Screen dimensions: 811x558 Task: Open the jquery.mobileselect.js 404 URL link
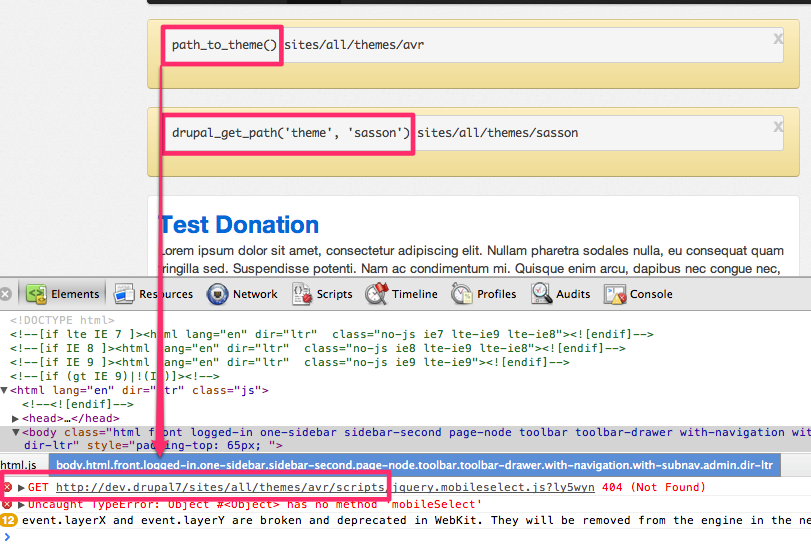tap(325, 487)
